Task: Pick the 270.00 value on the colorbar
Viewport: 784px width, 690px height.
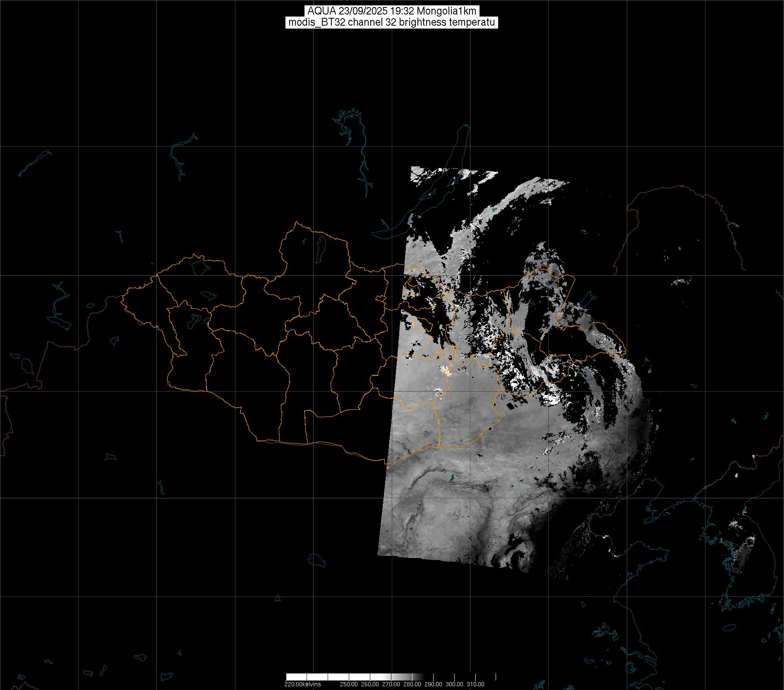Action: tap(391, 684)
